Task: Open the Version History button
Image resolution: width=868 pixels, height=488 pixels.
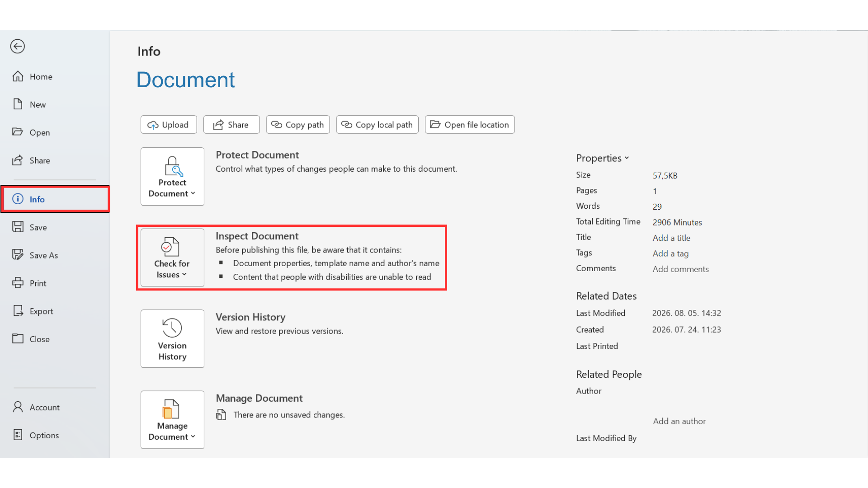Action: [172, 339]
